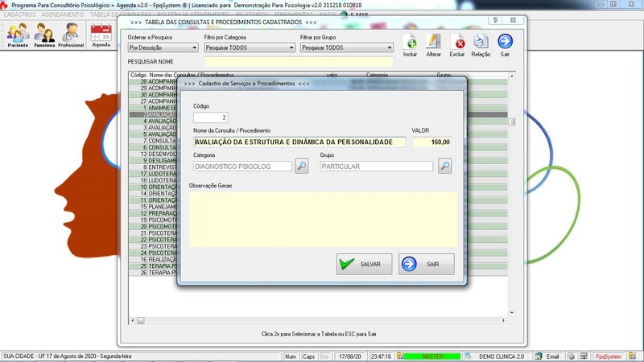Select row 21 PSICOTERA in the table
The image size is (644, 362).
click(x=153, y=232)
